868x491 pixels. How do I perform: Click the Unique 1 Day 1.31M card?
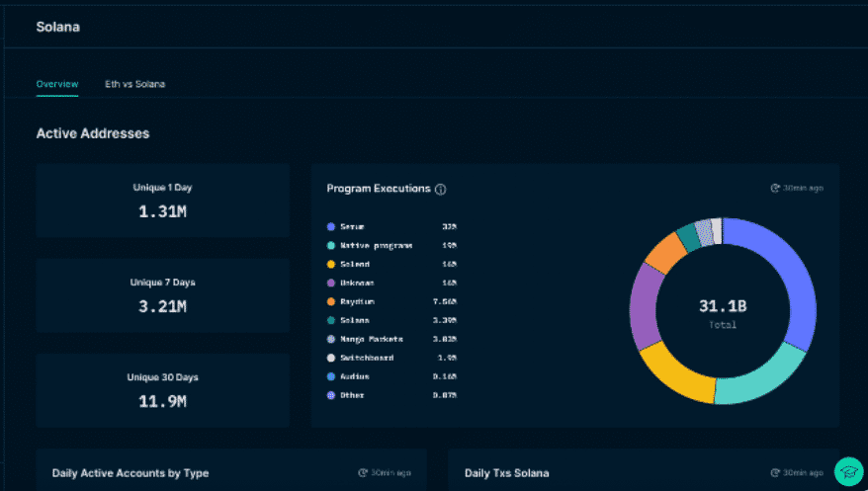[x=163, y=201]
